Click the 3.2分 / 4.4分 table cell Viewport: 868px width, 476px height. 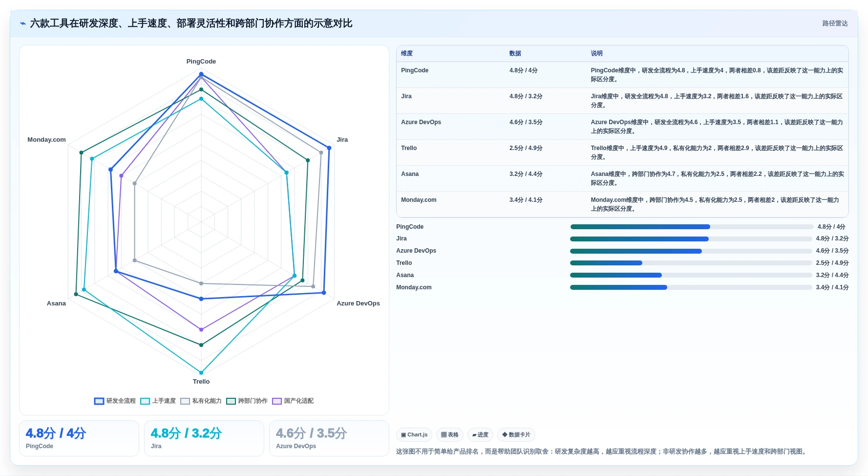526,174
